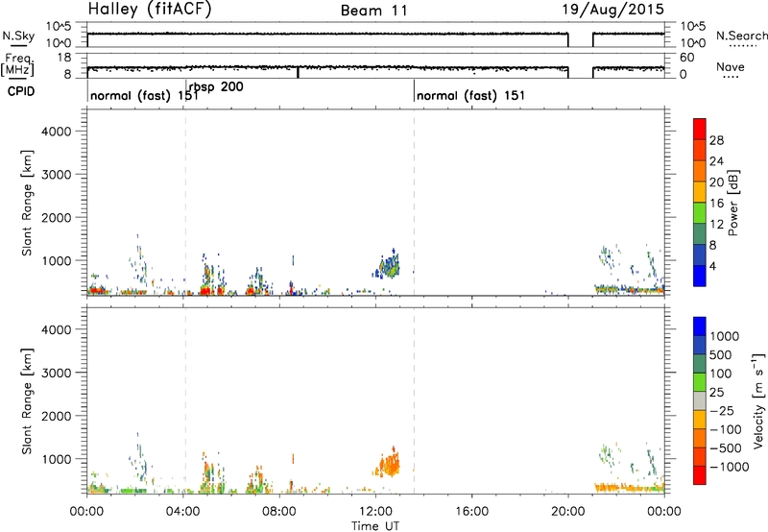Click the "Power [dB]" colorbar title
768x532 pixels.
[733, 203]
